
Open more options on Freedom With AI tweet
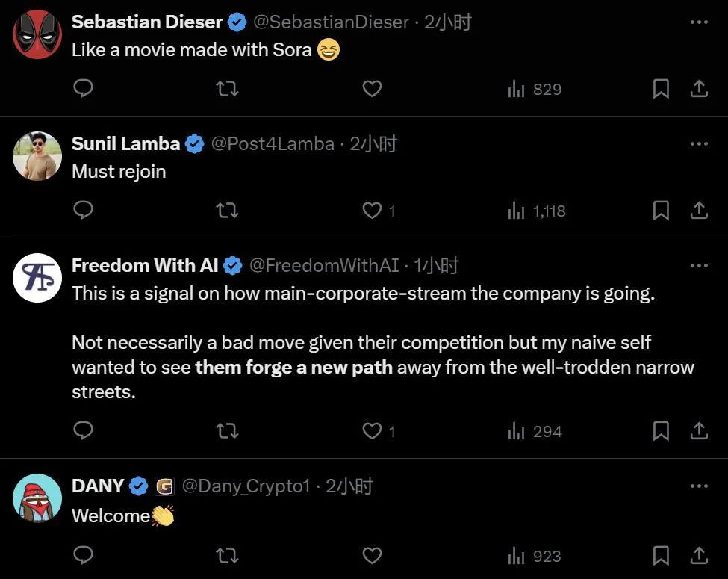click(699, 265)
